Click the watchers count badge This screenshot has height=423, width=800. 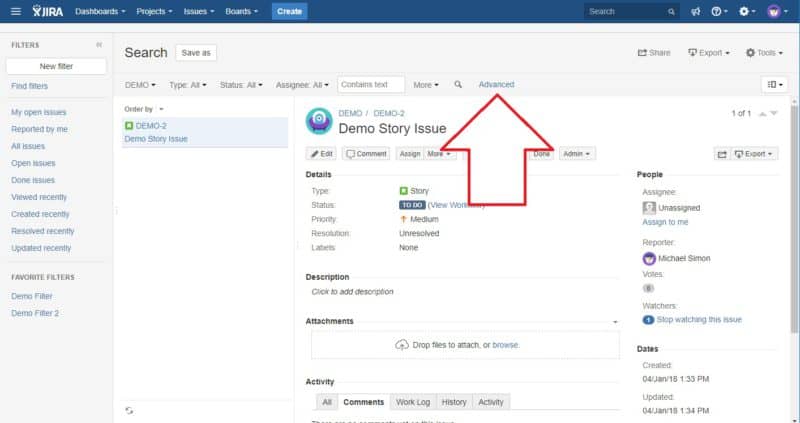tap(648, 319)
